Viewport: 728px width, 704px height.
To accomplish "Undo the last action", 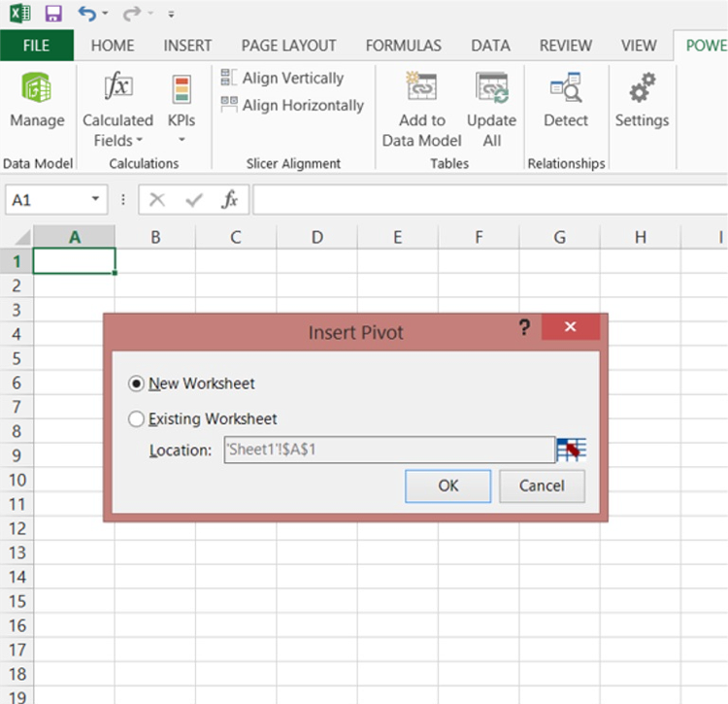I will [x=87, y=14].
